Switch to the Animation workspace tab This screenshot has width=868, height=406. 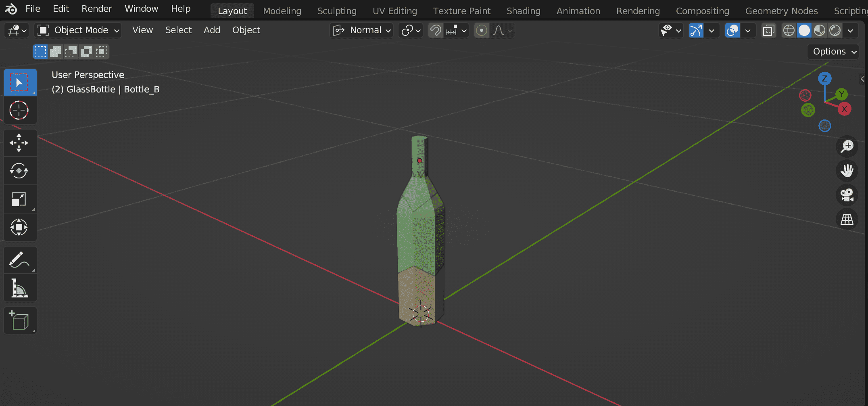[578, 11]
